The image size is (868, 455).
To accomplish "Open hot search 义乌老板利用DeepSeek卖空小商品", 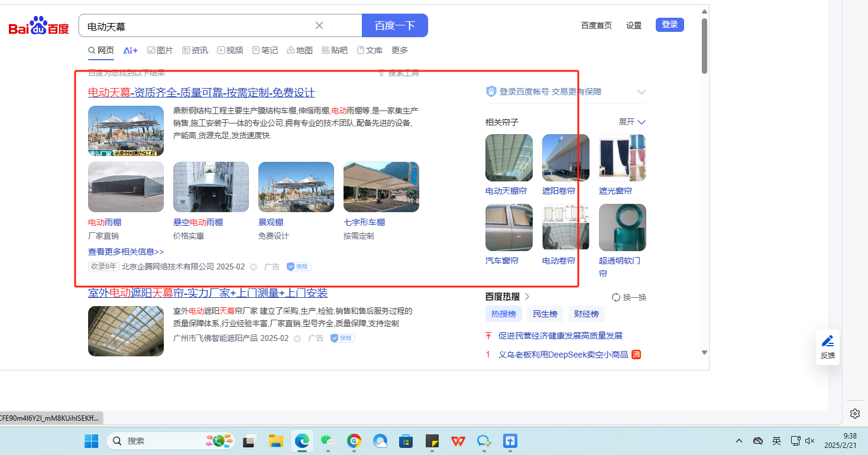I will [563, 355].
